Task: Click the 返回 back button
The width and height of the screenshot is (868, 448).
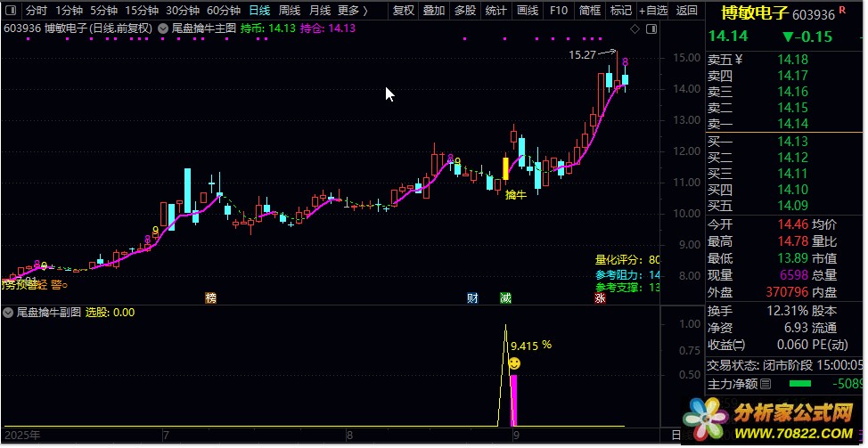Action: pyautogui.click(x=687, y=10)
